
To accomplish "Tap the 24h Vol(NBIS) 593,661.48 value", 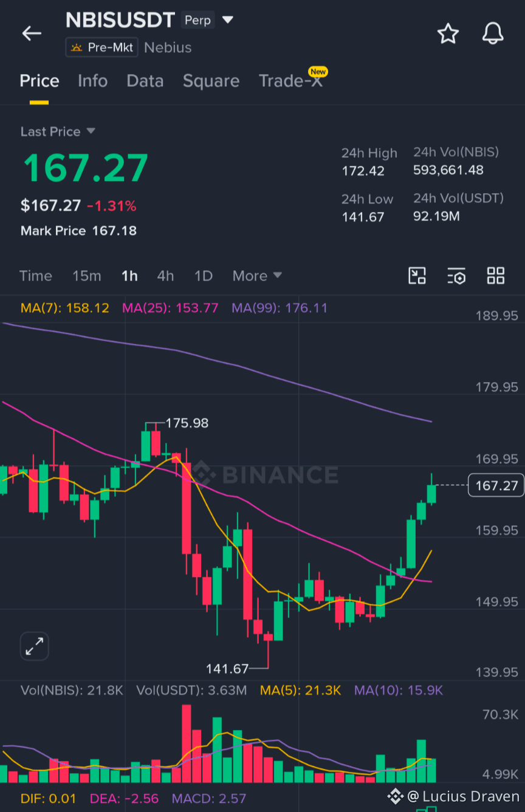I will (x=448, y=170).
